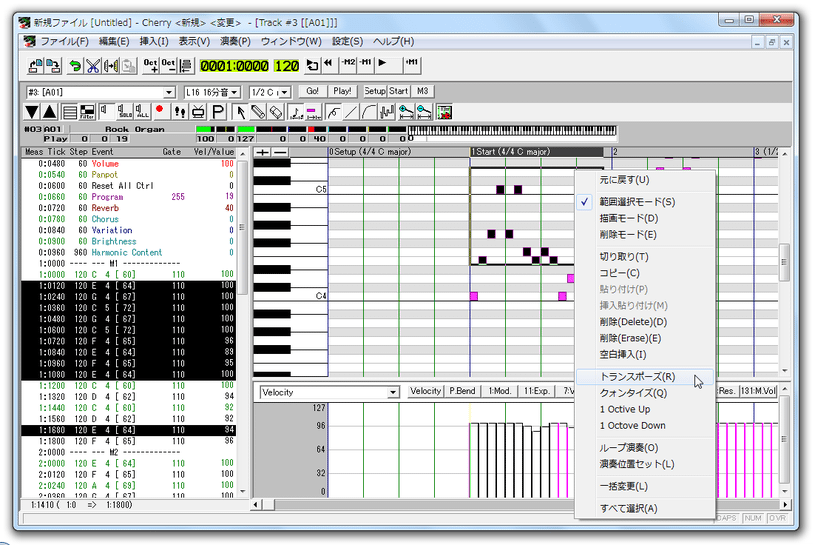The image size is (815, 545).
Task: Click the TV monitor icon
Action: click(199, 112)
